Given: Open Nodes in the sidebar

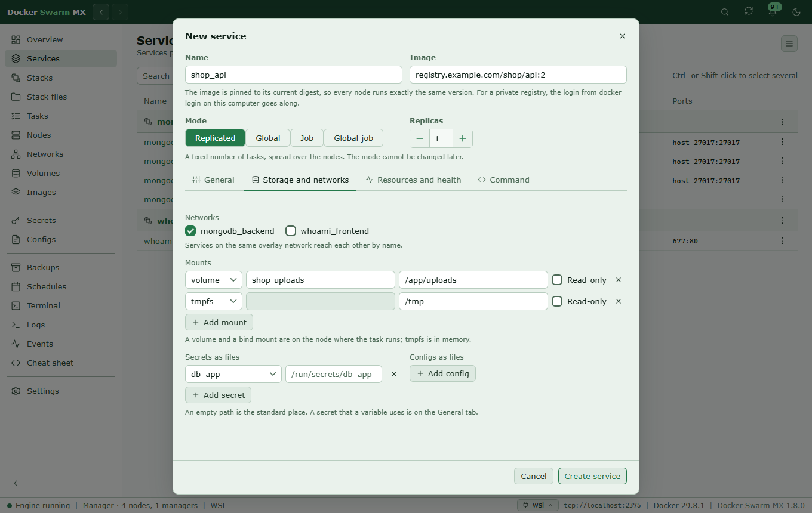Looking at the screenshot, I should (61, 135).
